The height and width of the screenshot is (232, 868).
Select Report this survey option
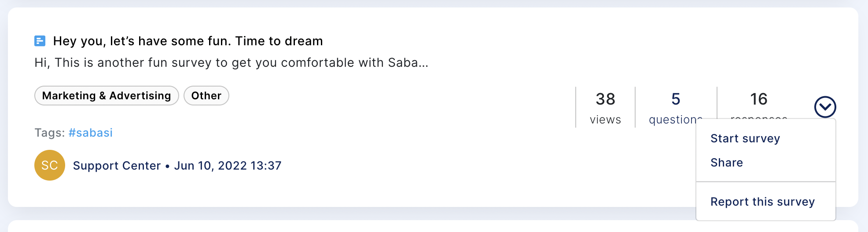point(762,202)
